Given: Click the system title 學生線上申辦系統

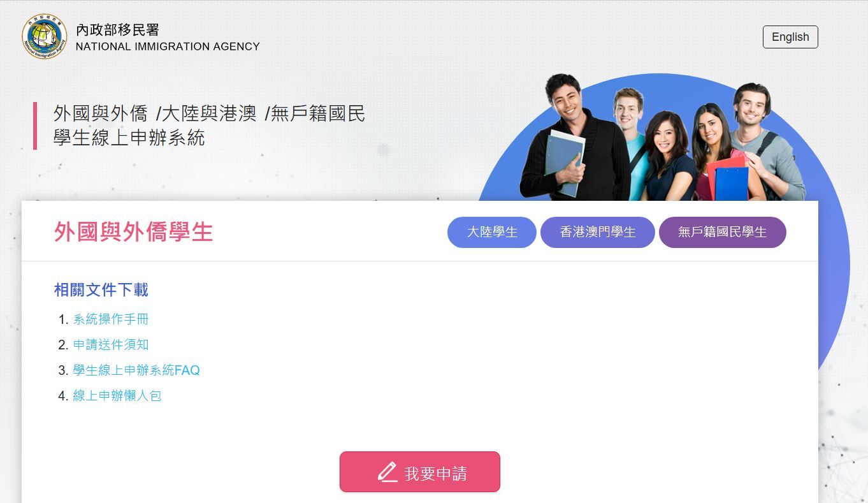Looking at the screenshot, I should 129,138.
